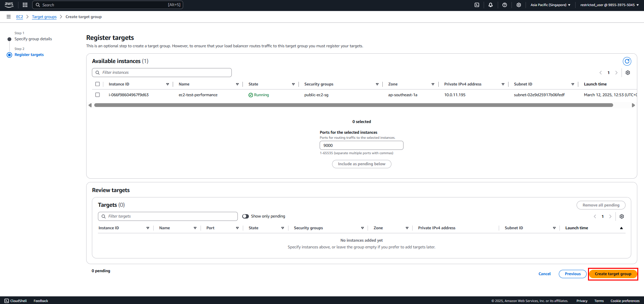Click the horizontal scrollbar of instances table
Image resolution: width=644 pixels, height=304 pixels.
pyautogui.click(x=354, y=105)
